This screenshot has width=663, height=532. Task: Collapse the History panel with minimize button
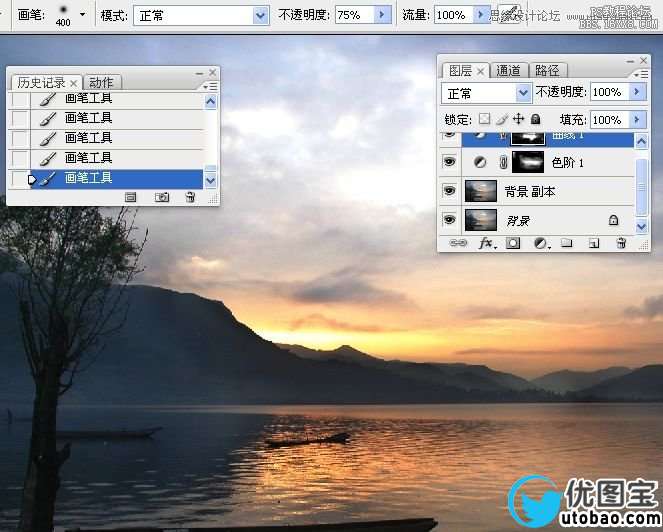click(199, 73)
